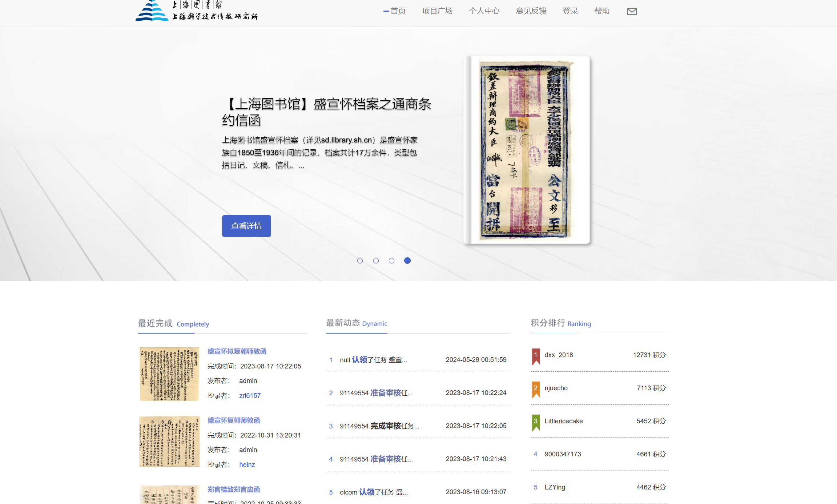
Task: Select the fourth filled carousel dot
Action: click(x=407, y=261)
